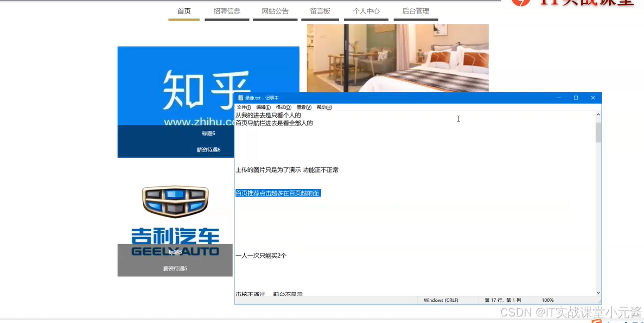Click the 100% zoom status entry
Viewport: 644px width, 323px height.
547,300
